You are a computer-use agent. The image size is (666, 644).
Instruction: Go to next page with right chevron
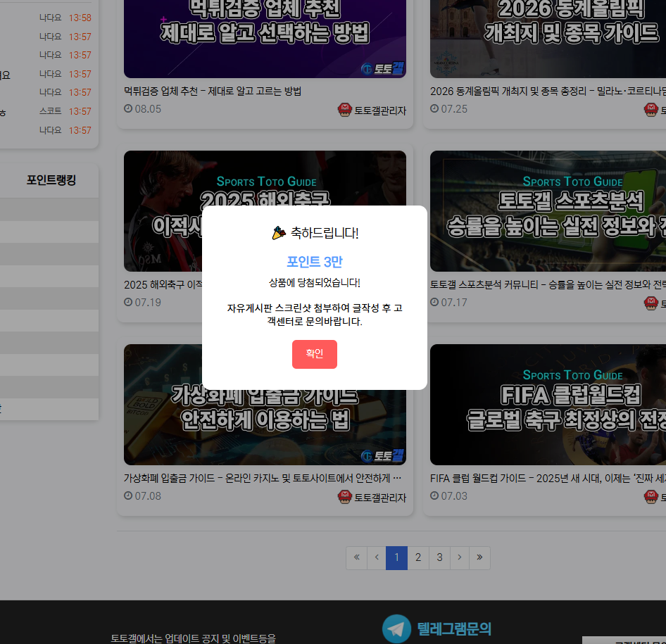tap(460, 557)
